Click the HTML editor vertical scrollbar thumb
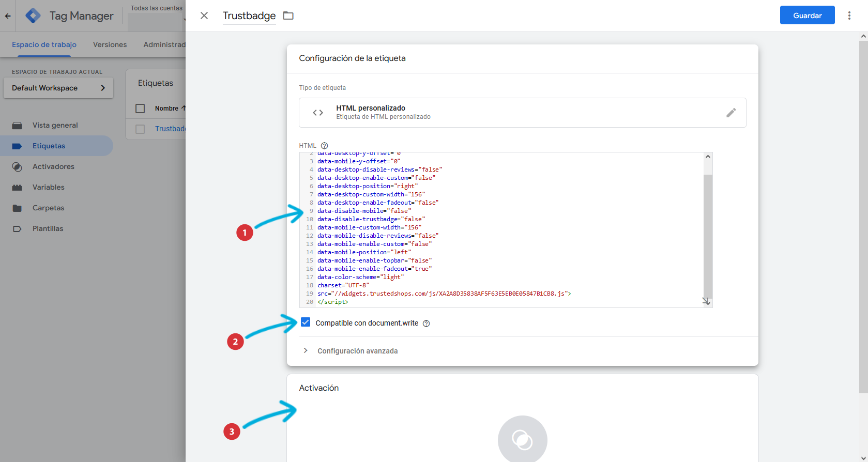 [708, 236]
